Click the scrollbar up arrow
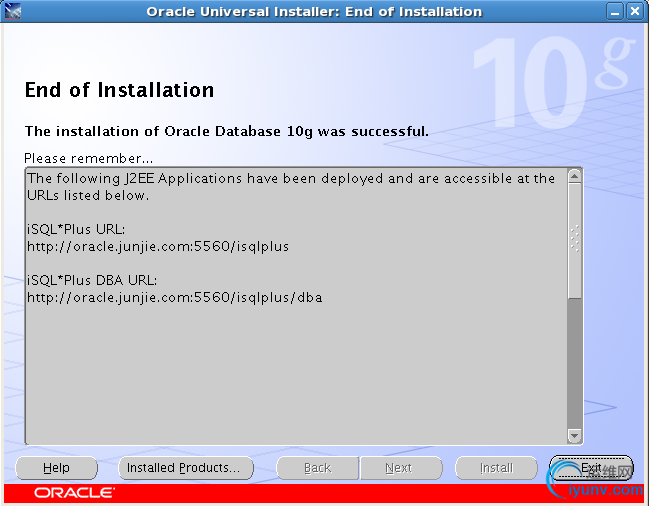Image resolution: width=649 pixels, height=506 pixels. [574, 177]
